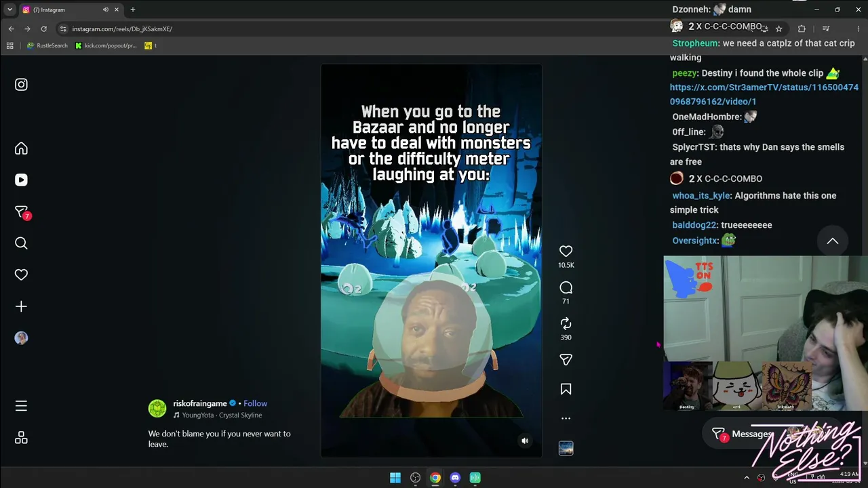This screenshot has height=488, width=868.
Task: Open OBS Studio from the taskbar
Action: [x=415, y=478]
